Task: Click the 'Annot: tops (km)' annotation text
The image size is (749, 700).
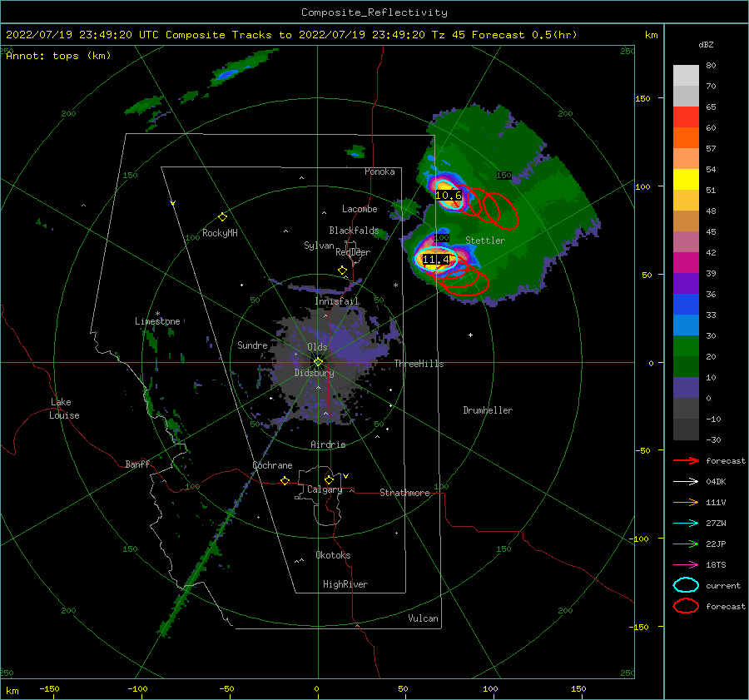Action: (x=58, y=56)
